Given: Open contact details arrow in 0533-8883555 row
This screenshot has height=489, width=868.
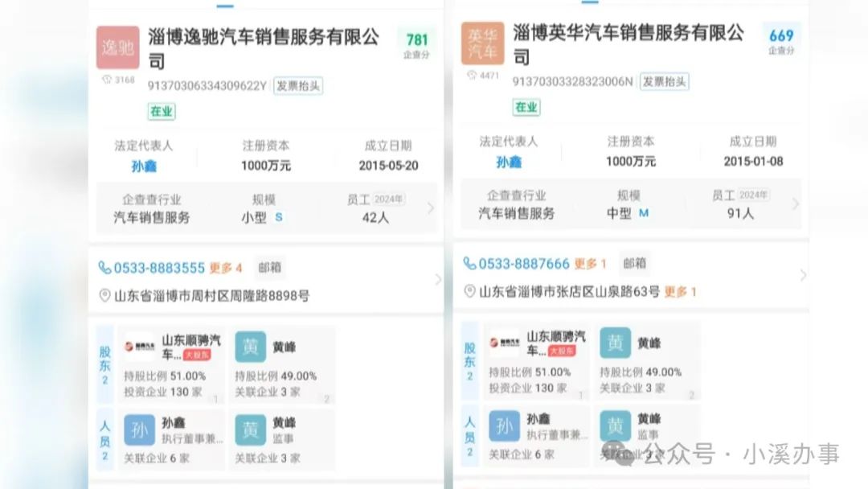Looking at the screenshot, I should [438, 280].
